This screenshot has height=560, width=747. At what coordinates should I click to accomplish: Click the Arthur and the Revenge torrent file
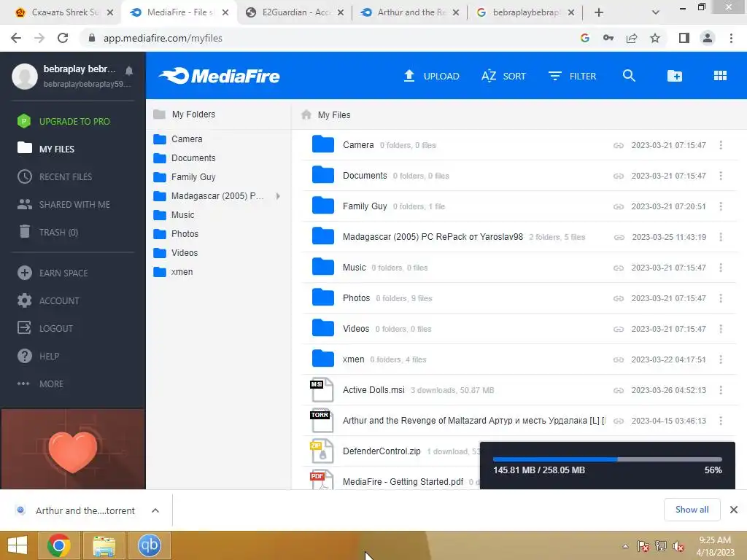click(x=473, y=421)
